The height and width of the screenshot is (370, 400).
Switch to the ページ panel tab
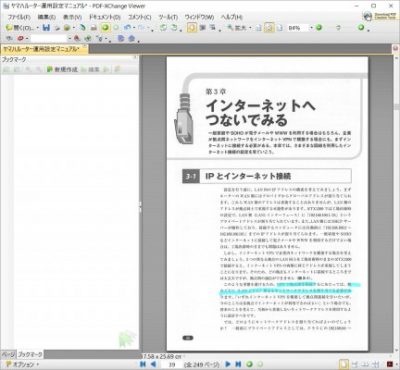[8, 354]
